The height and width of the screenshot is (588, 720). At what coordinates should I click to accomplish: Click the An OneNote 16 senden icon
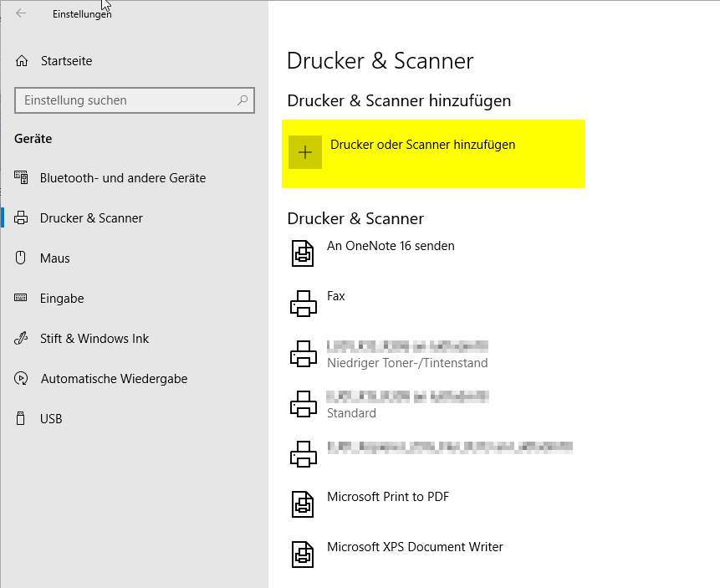tap(303, 253)
